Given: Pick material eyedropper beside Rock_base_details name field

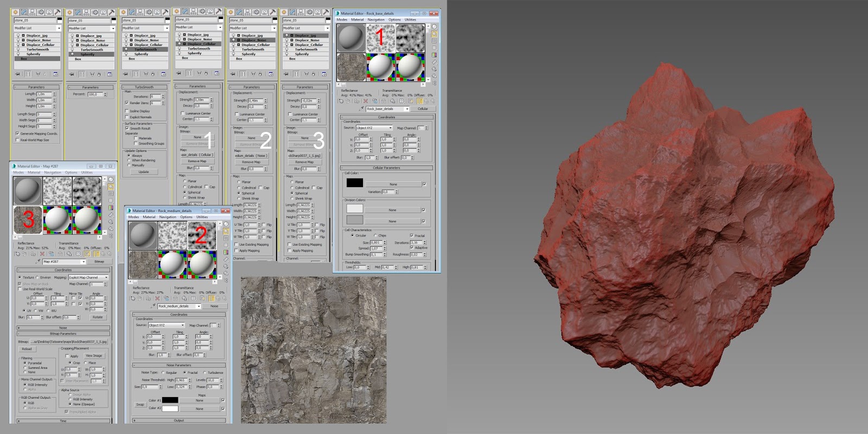Looking at the screenshot, I should click(x=361, y=108).
